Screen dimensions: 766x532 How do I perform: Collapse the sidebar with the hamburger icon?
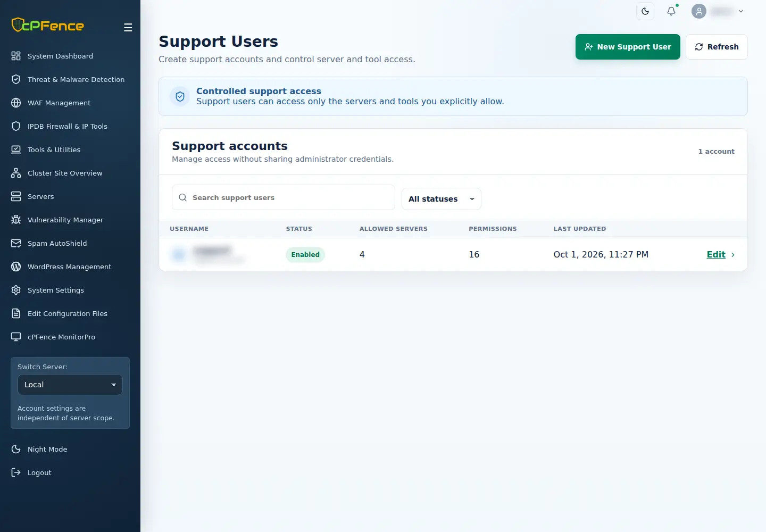(x=128, y=28)
